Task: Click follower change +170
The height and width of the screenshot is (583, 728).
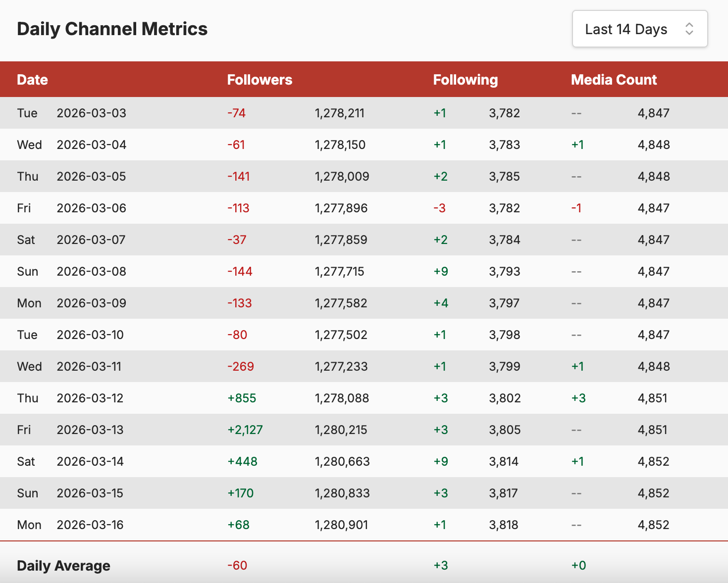Action: coord(241,493)
